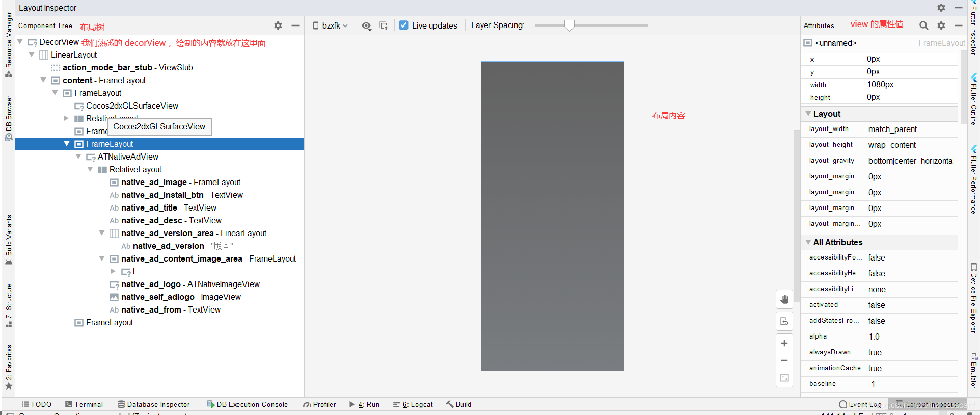Open Structure side tab

pos(9,305)
